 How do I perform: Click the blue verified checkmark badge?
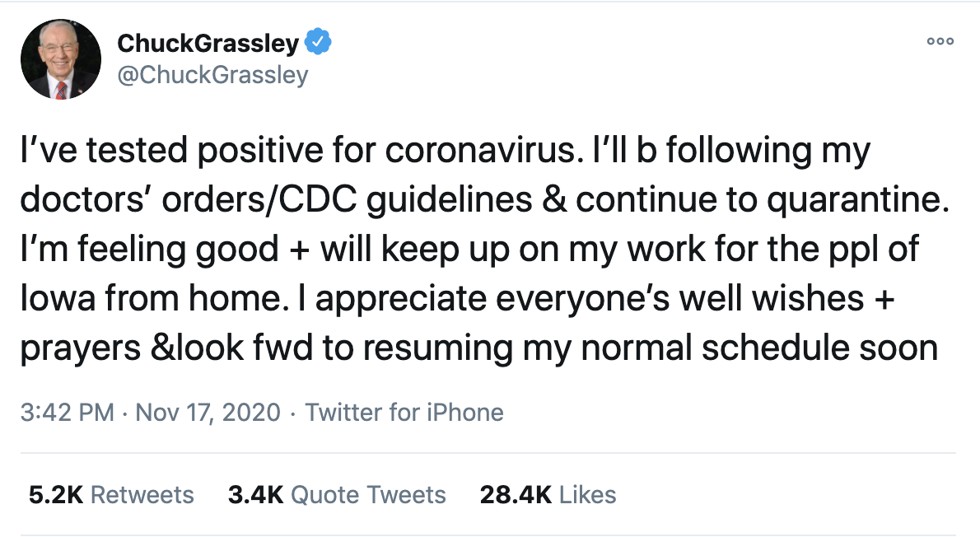[319, 40]
